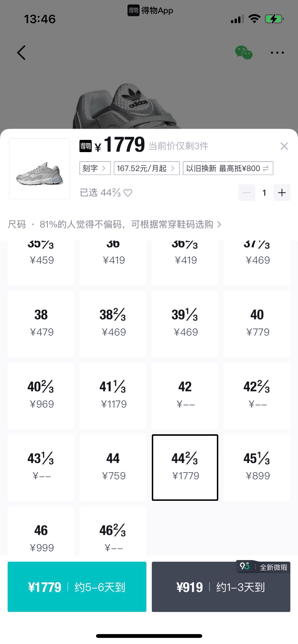Favorite the selected size with heart icon
Viewport: 298px width, 644px height.
pos(128,193)
